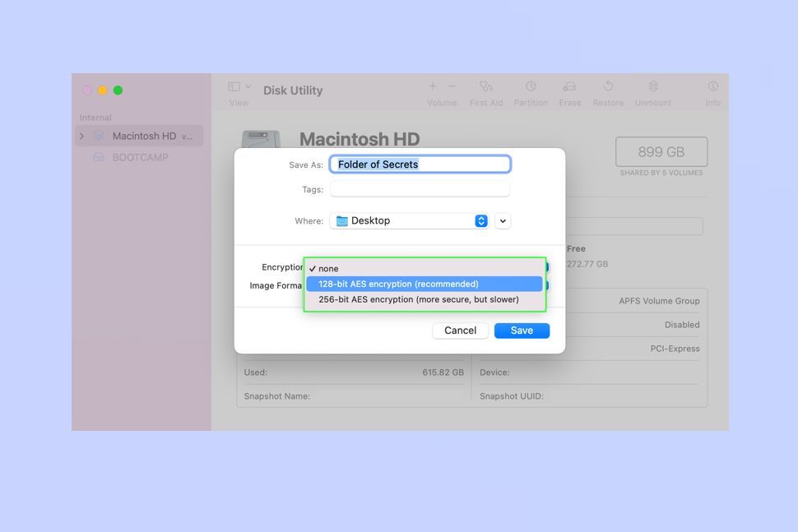This screenshot has width=798, height=532.
Task: Click the green maximize traffic light
Action: tap(118, 90)
